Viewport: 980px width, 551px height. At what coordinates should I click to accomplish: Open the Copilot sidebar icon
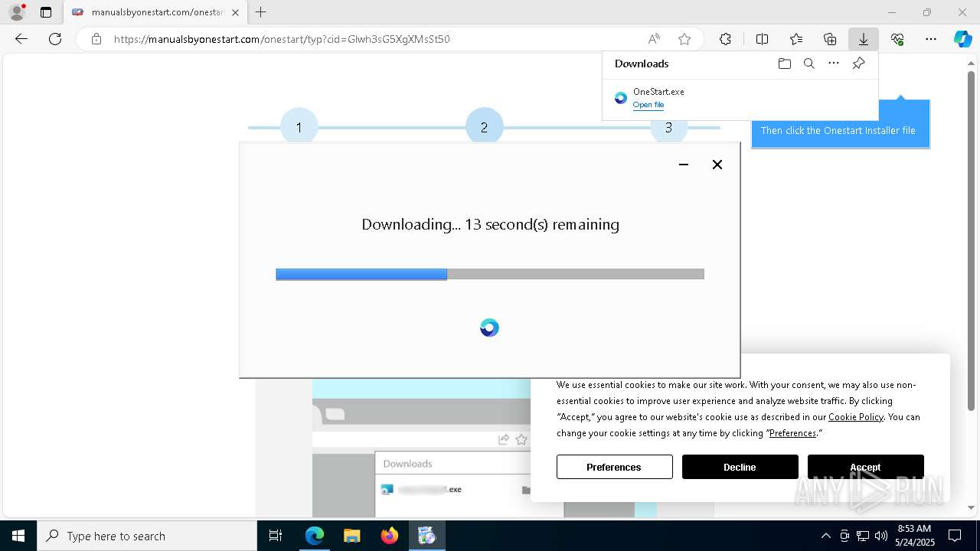(x=962, y=39)
